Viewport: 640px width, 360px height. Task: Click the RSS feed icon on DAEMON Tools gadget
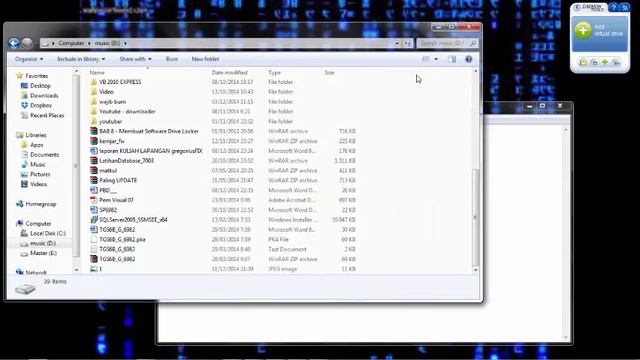coord(624,7)
